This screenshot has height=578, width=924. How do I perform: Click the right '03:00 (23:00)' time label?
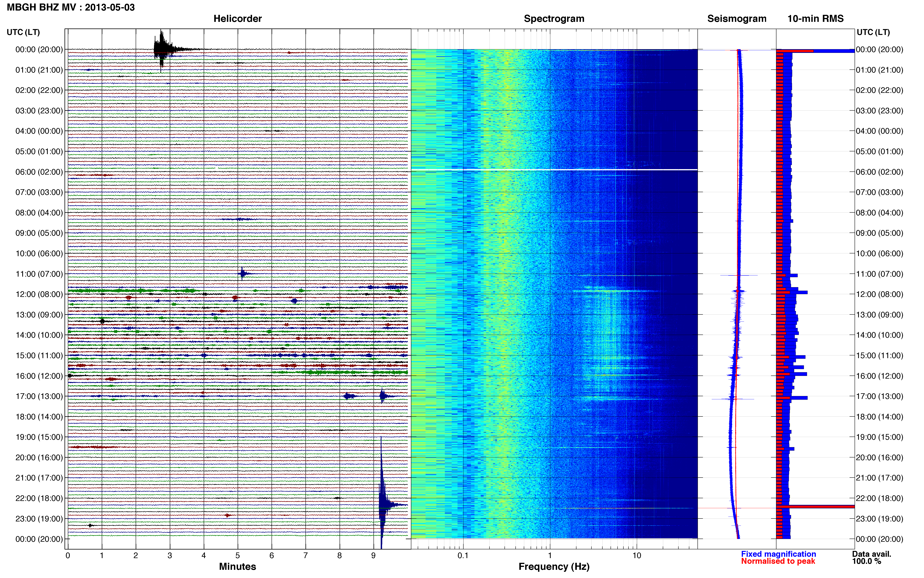[x=879, y=111]
